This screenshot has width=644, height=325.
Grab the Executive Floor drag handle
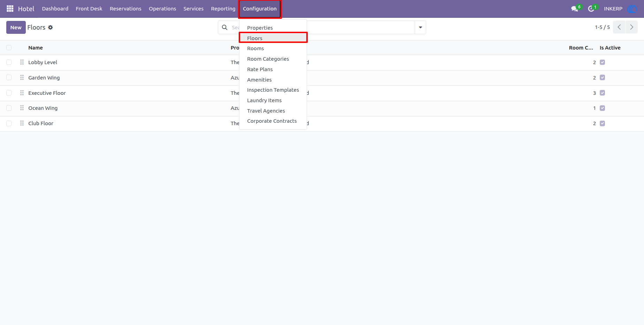22,93
